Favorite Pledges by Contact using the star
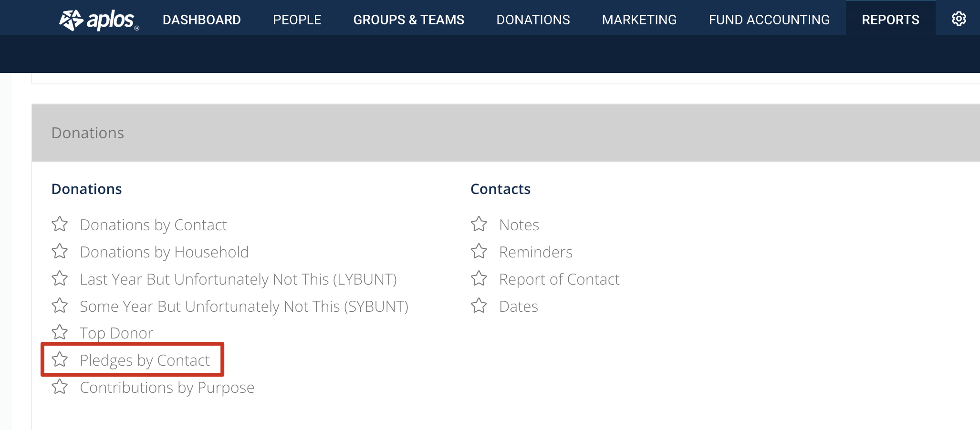Screen dimensions: 980x430 (x=60, y=359)
